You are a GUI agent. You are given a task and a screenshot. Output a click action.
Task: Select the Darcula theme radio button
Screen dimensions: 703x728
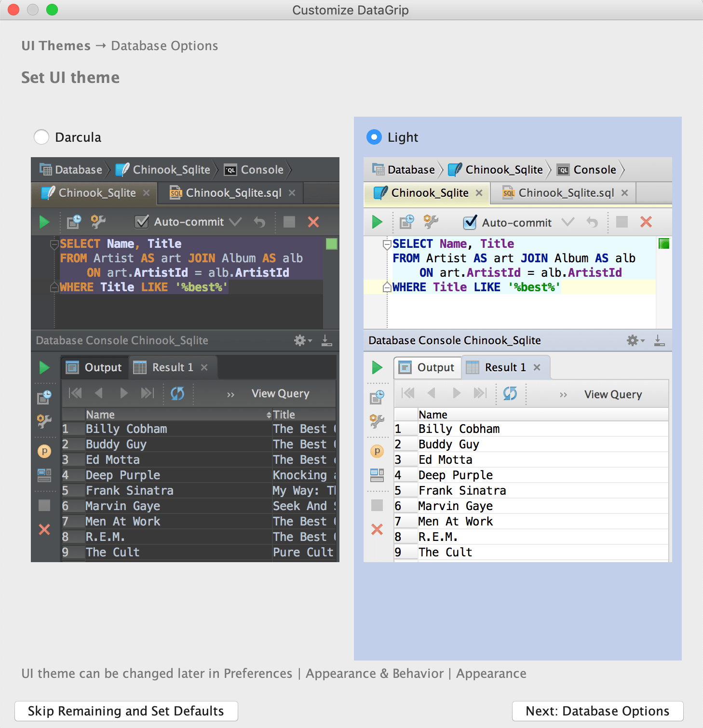(41, 137)
